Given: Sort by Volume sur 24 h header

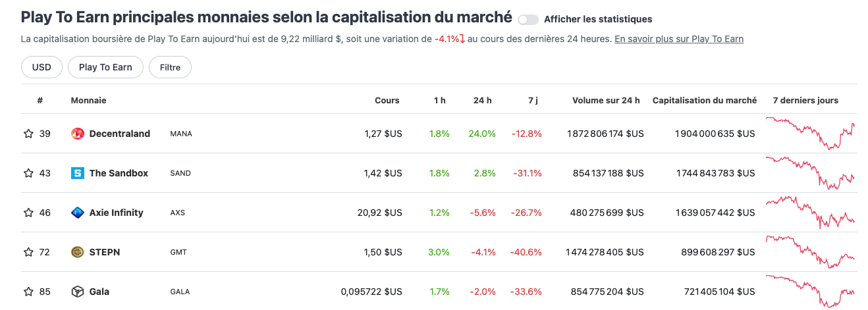Looking at the screenshot, I should 606,101.
